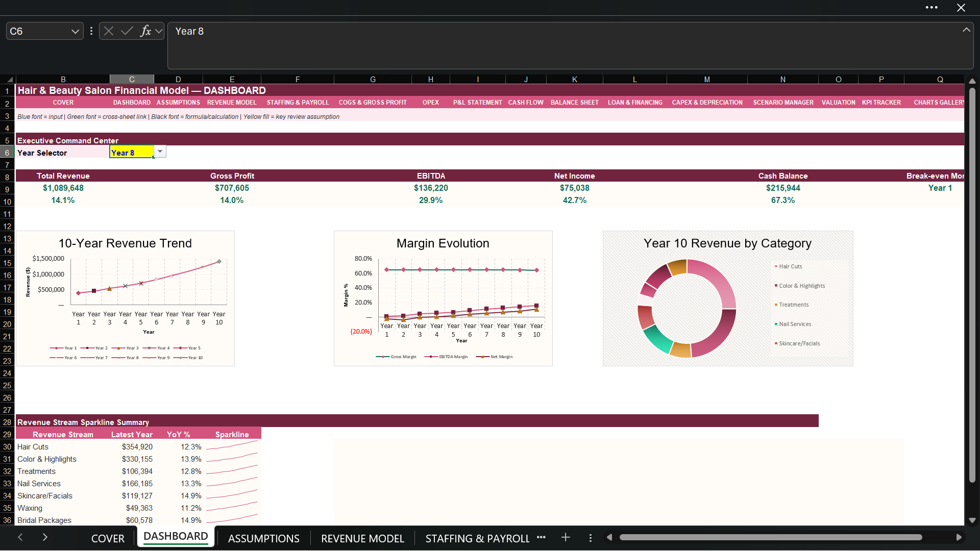
Task: Open the Year Selector dropdown arrow
Action: 160,152
